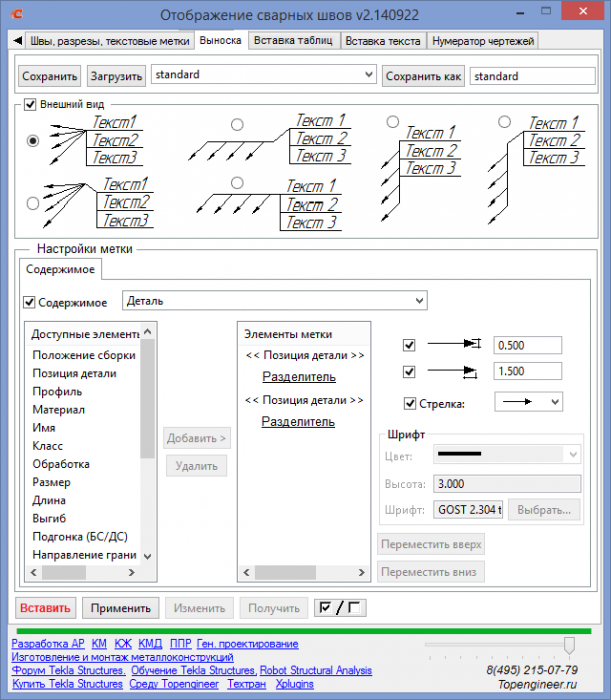Toggle the Внешний вид checkbox
The height and width of the screenshot is (700, 611).
click(x=30, y=104)
